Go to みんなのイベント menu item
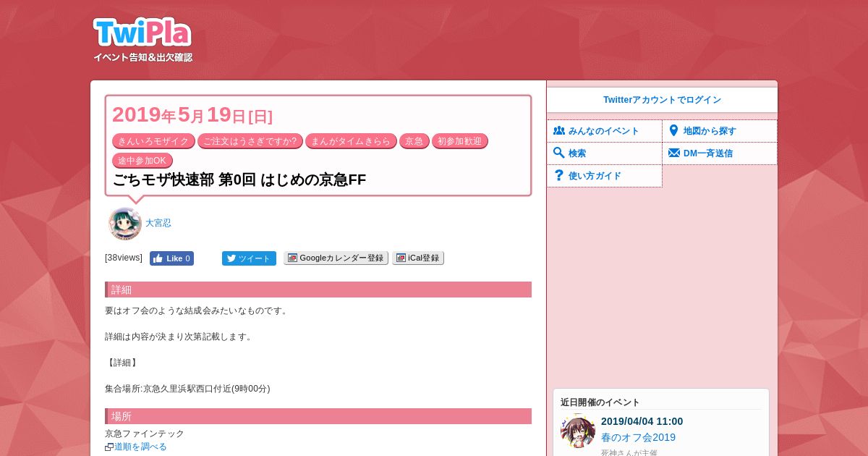 point(604,131)
